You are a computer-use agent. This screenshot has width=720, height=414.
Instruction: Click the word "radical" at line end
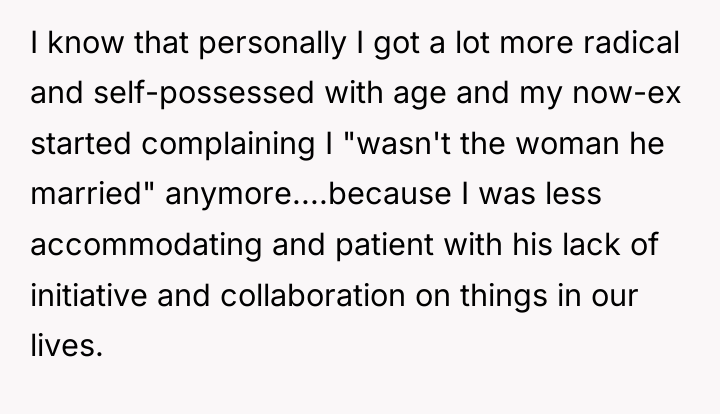point(631,42)
